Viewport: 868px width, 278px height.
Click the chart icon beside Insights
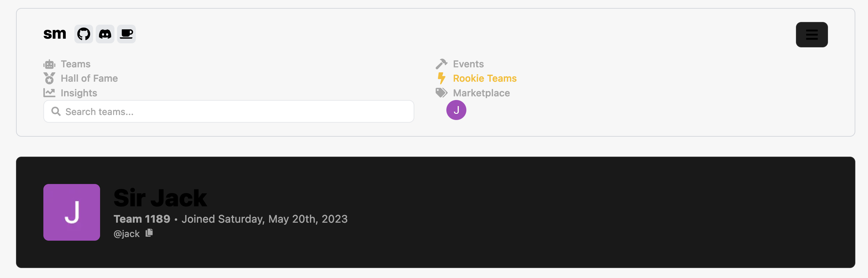click(x=49, y=93)
